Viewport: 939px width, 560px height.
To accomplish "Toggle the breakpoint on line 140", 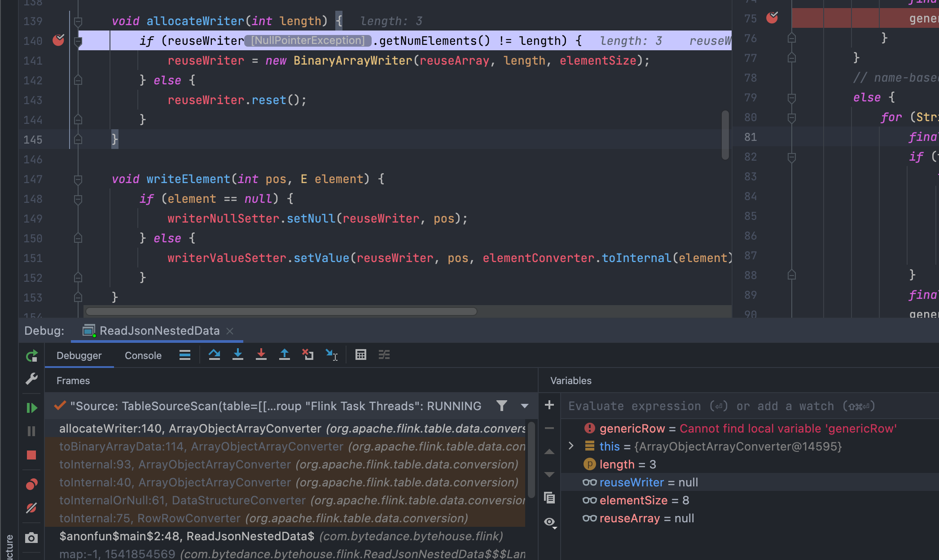I will 58,40.
